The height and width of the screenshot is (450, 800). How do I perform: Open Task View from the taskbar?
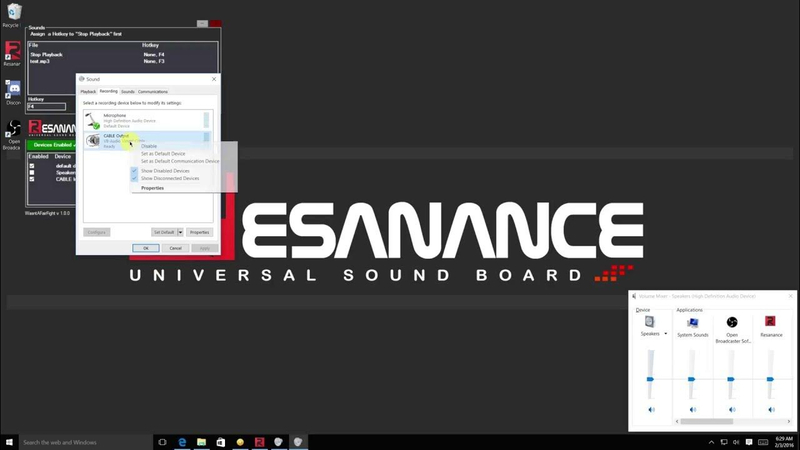tap(162, 442)
